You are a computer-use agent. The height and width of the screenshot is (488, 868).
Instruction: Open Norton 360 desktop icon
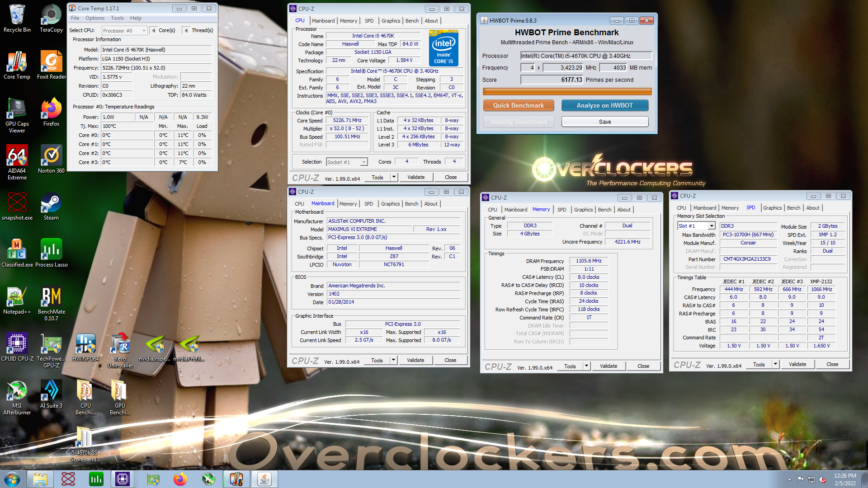pos(51,159)
